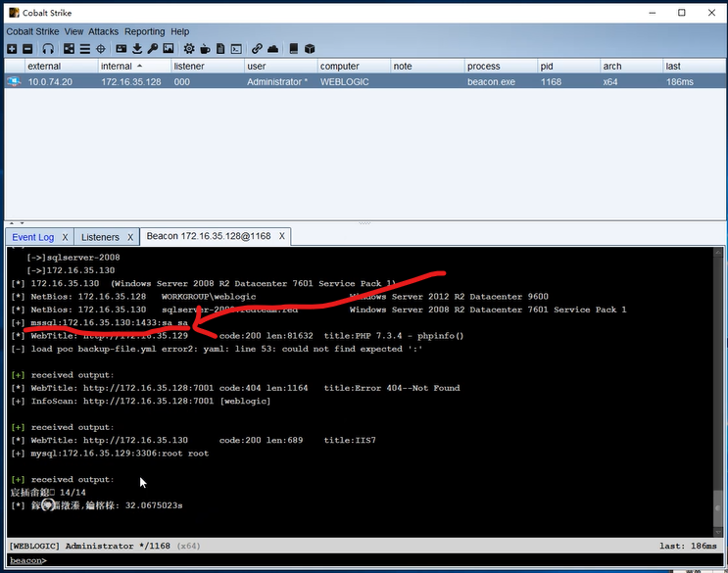Open the Help book icon
The width and height of the screenshot is (728, 573).
click(293, 49)
